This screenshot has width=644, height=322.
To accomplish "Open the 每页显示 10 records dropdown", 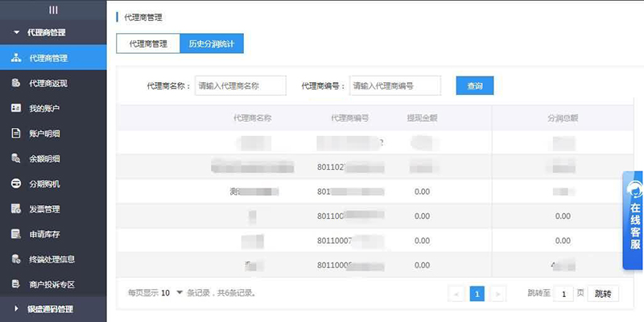I will (171, 293).
